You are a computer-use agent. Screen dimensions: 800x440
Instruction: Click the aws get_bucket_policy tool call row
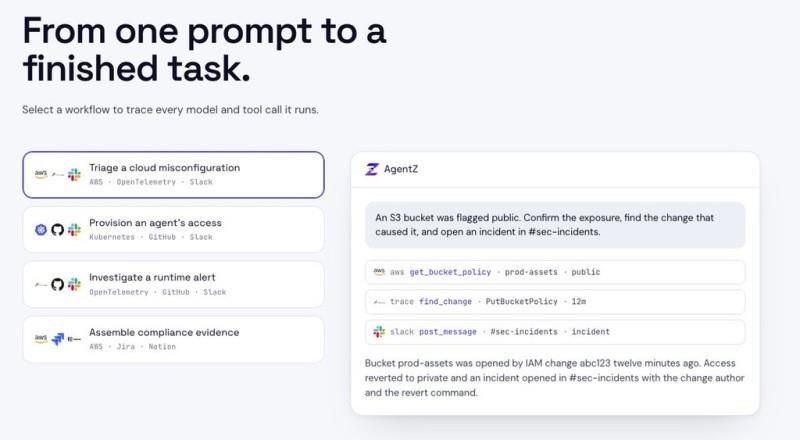point(555,272)
